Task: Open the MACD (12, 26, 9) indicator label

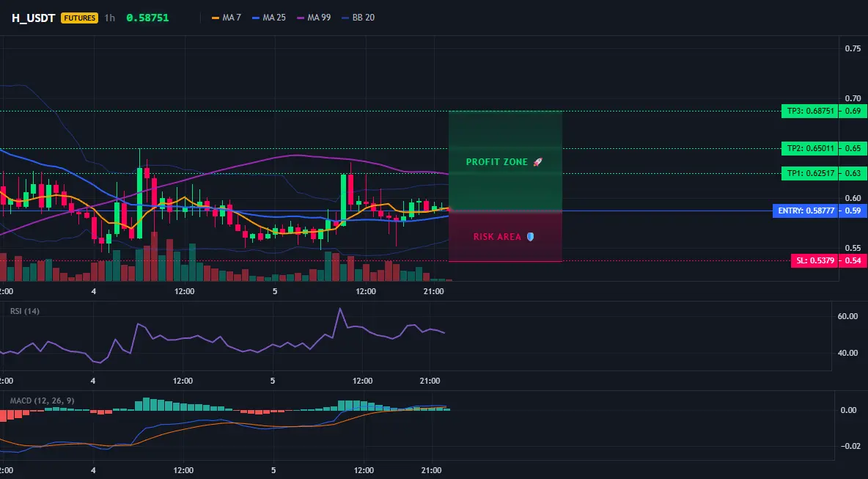Action: pos(42,401)
